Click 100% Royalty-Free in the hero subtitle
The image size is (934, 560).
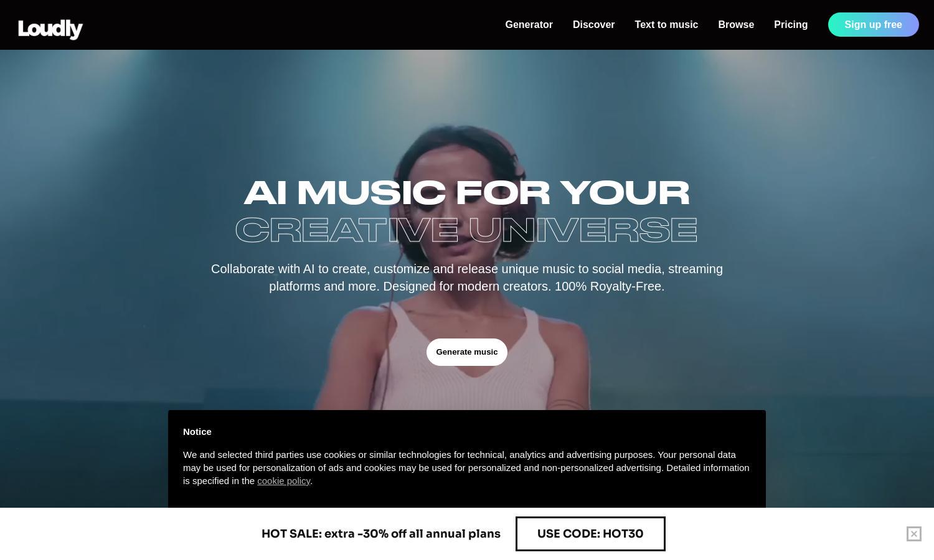pos(610,286)
